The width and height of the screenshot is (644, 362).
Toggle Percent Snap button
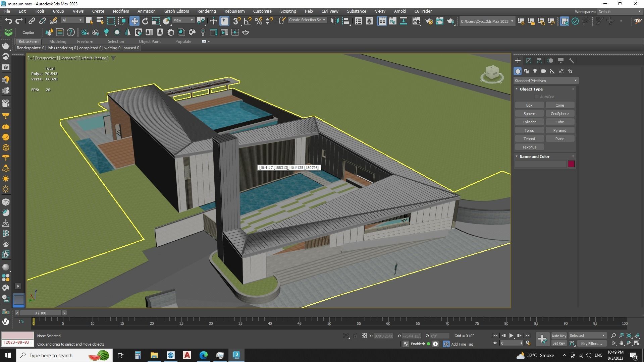point(258,21)
